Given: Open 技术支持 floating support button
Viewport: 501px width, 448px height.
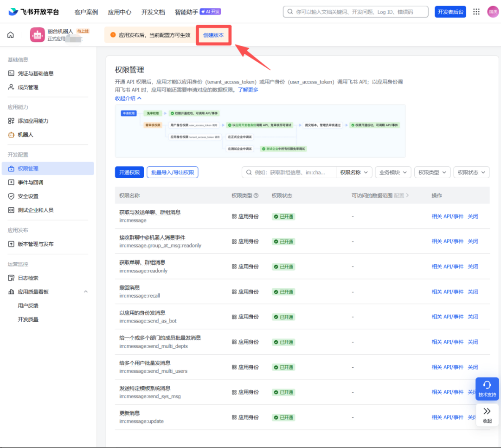Looking at the screenshot, I should [487, 389].
